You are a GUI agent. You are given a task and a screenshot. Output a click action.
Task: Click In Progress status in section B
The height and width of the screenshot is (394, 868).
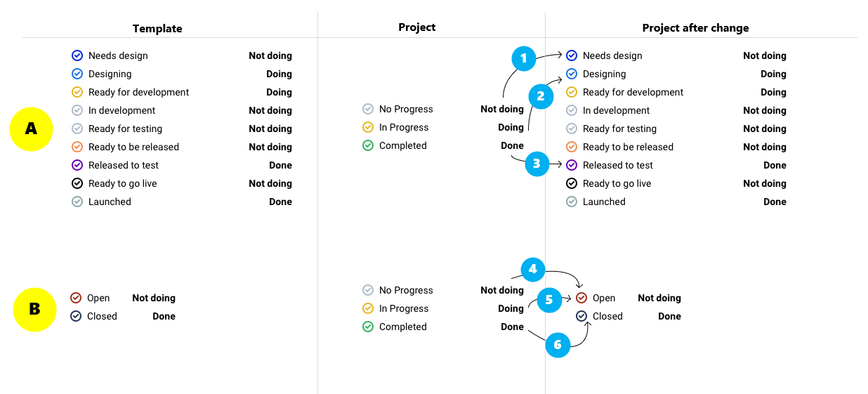pos(403,308)
